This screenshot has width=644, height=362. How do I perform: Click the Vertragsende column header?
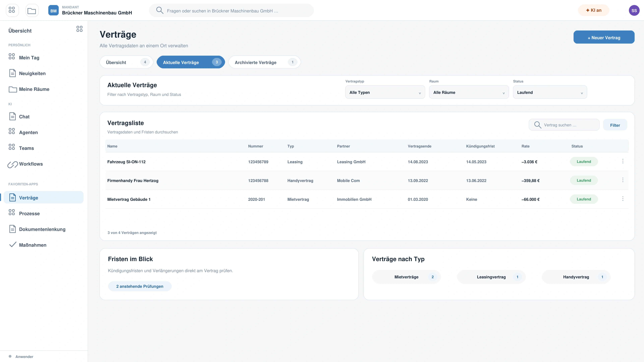(419, 146)
